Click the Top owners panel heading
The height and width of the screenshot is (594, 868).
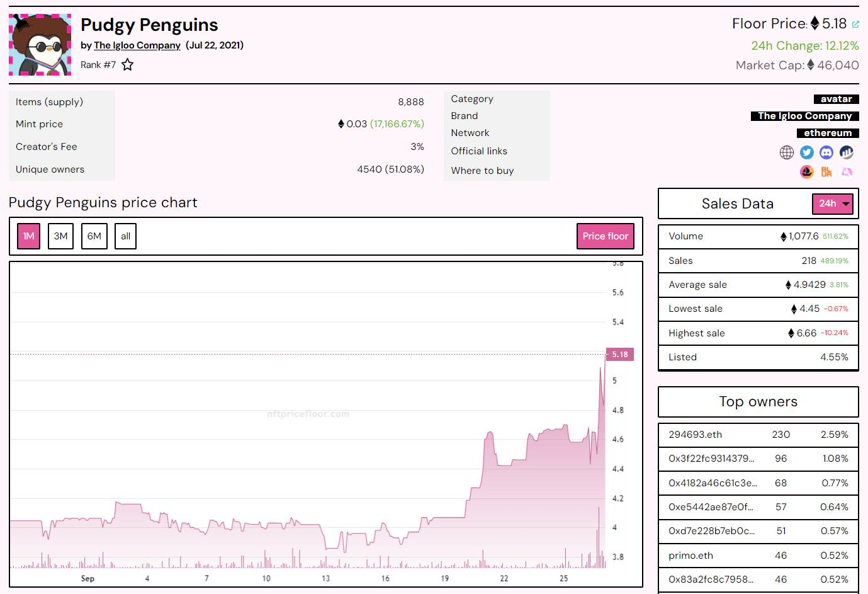[758, 402]
